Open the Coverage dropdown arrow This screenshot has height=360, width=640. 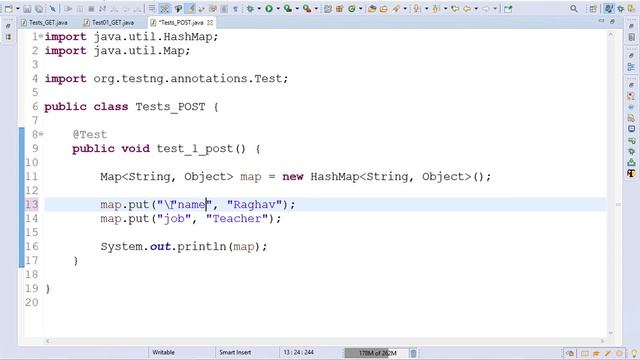click(x=297, y=9)
